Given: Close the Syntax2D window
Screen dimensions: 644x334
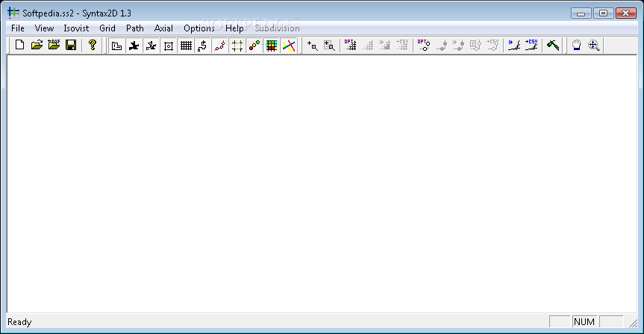Looking at the screenshot, I should [x=626, y=13].
